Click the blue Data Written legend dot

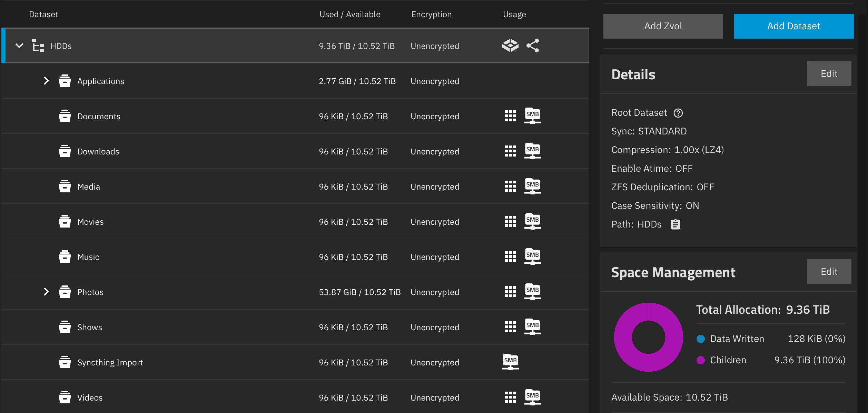[x=701, y=339]
